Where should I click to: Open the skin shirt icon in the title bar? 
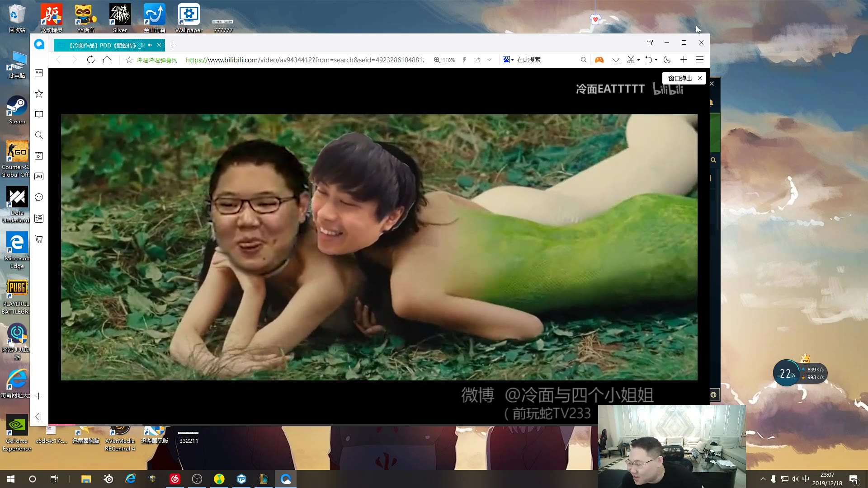tap(650, 42)
